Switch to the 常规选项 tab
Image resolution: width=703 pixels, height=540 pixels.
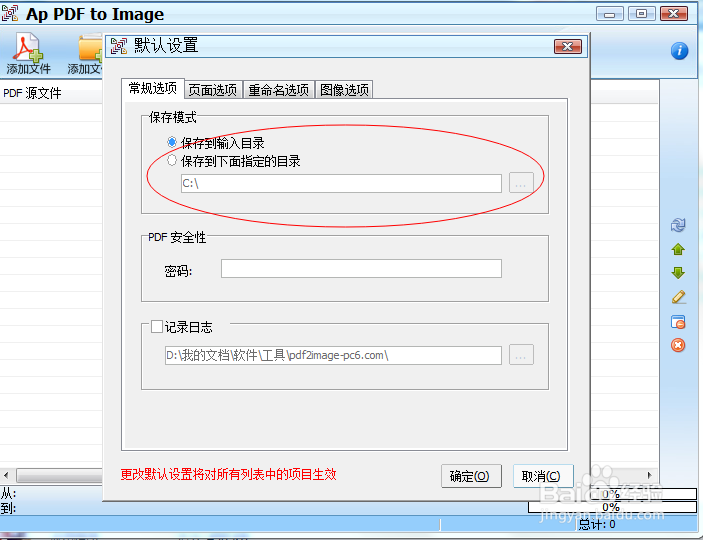(x=152, y=88)
